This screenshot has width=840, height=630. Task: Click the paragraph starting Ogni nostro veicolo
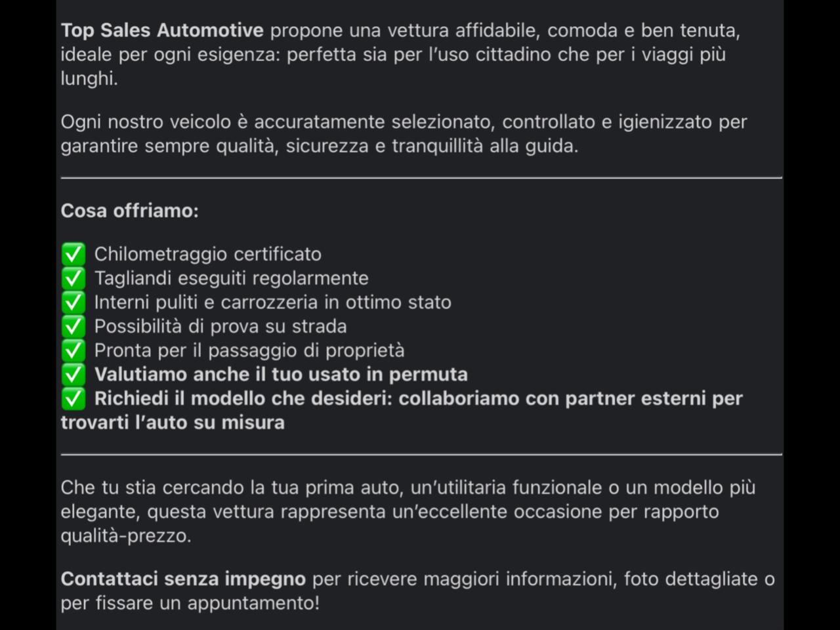click(x=404, y=133)
